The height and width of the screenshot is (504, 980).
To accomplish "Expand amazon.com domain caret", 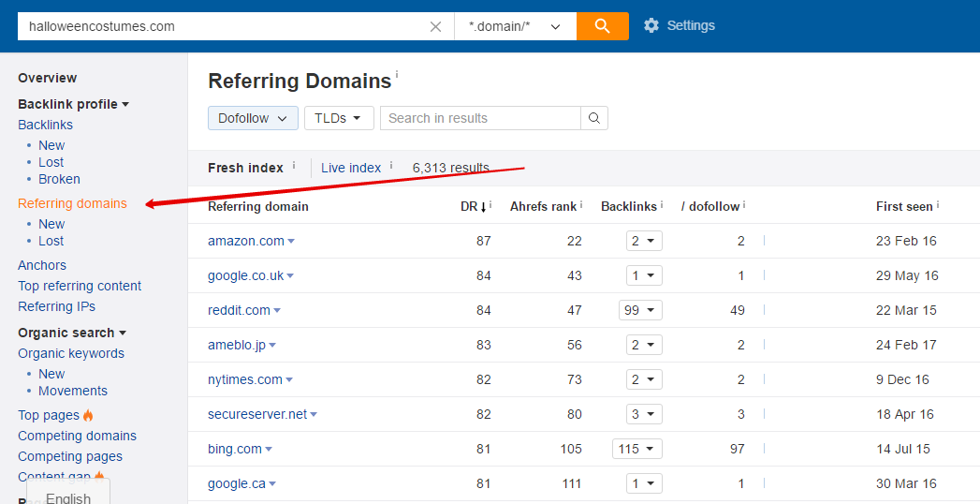I will coord(291,242).
